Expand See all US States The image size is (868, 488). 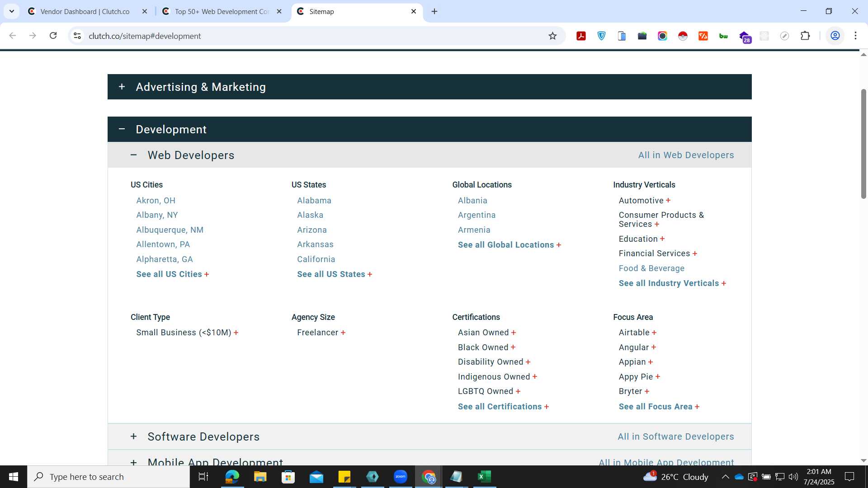[x=335, y=274]
